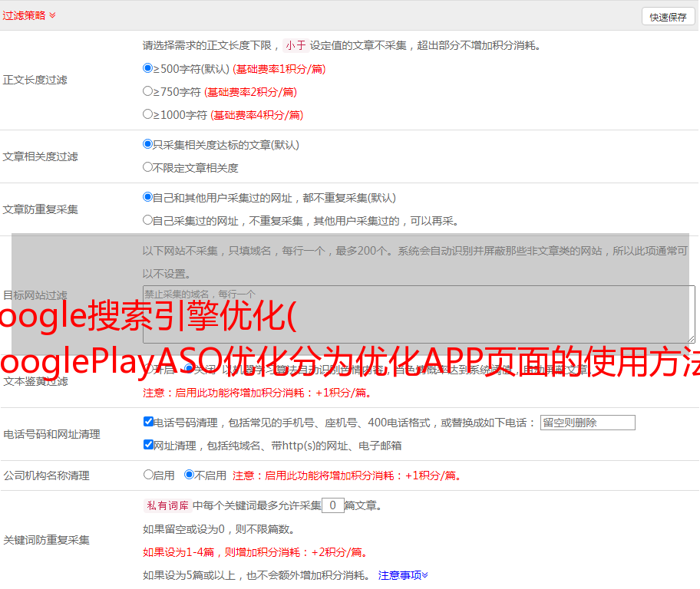This screenshot has width=700, height=589.
Task: Select 只采集相关度达标的文章 radio button
Action: tap(148, 144)
